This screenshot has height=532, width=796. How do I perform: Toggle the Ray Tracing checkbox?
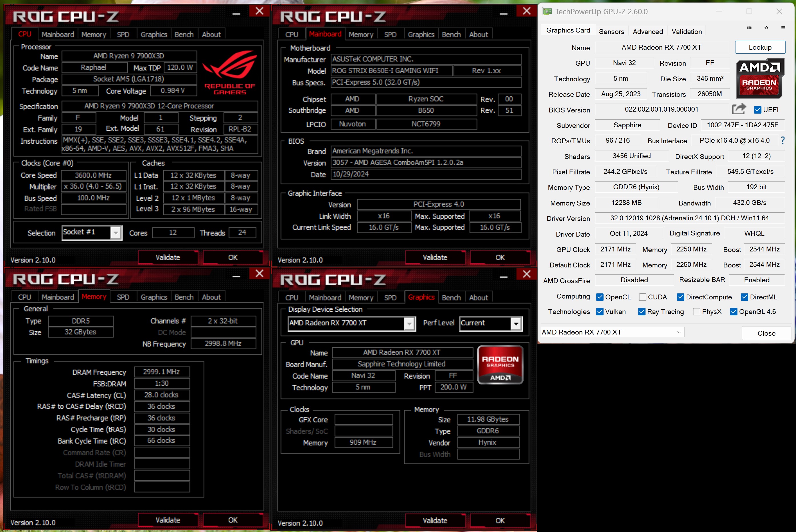(x=642, y=311)
